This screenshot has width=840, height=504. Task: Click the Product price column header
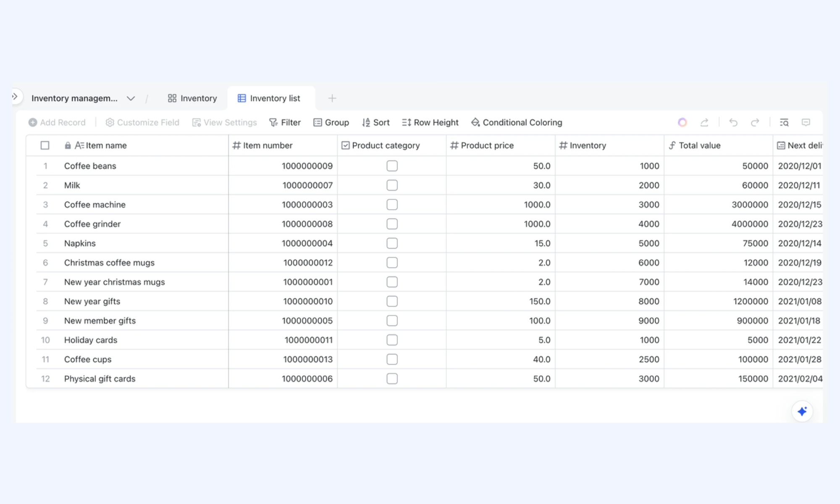[x=500, y=145]
